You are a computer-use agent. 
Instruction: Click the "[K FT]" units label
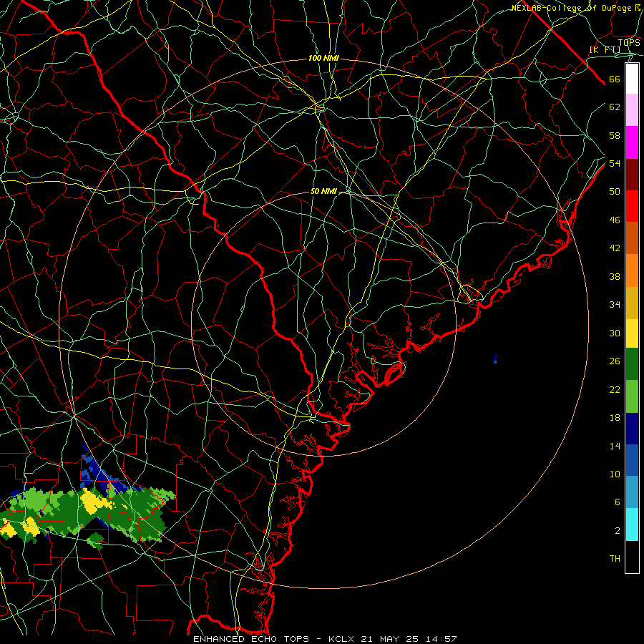tap(605, 49)
